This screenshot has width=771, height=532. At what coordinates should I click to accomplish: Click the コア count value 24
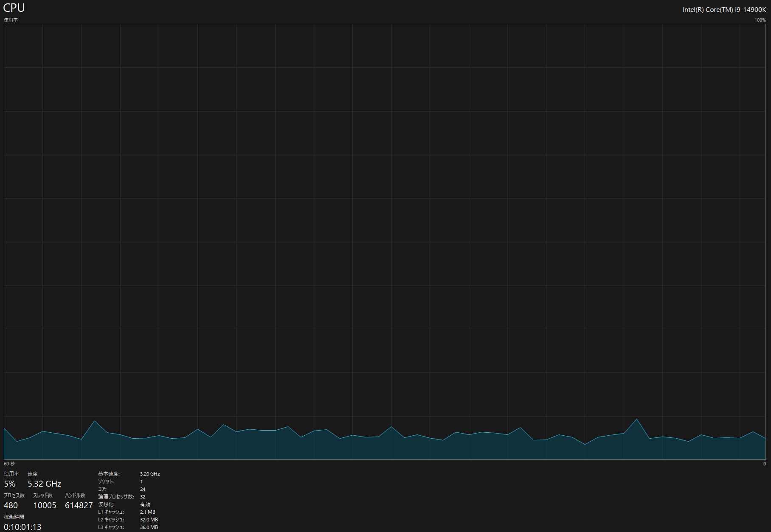coord(143,489)
